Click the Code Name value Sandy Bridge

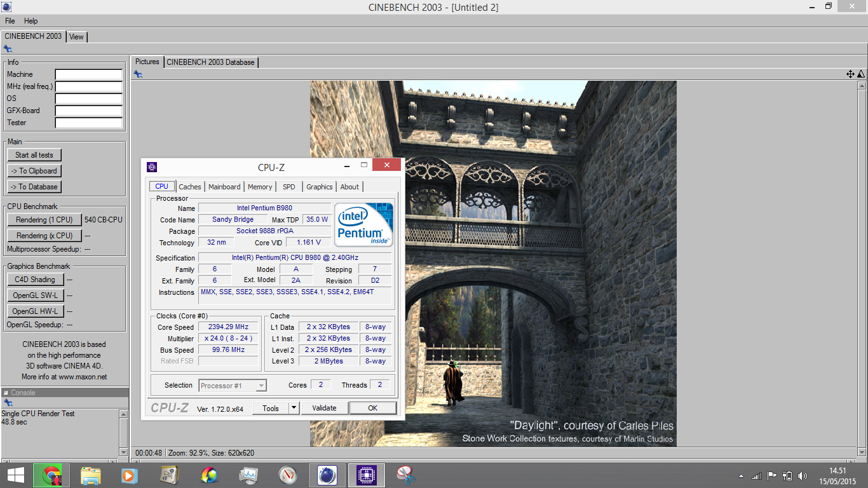(x=233, y=219)
